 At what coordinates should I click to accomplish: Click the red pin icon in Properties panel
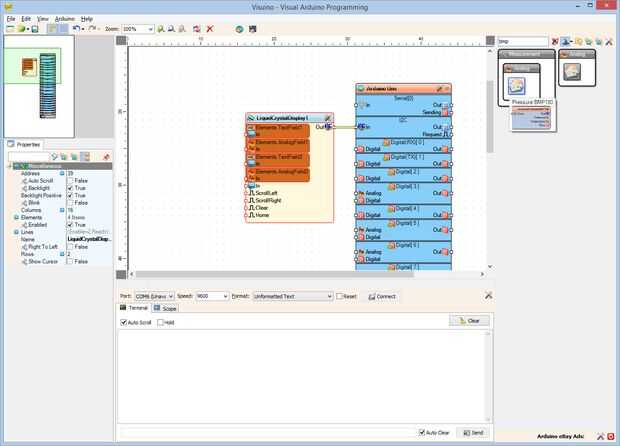click(106, 157)
